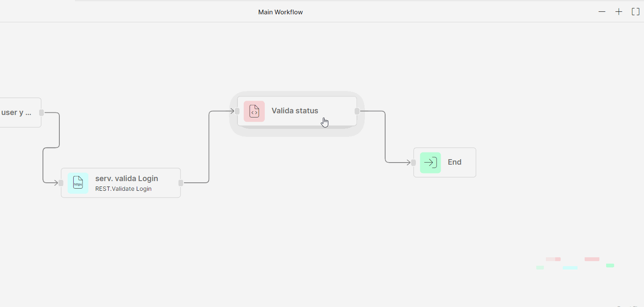
Task: Click the output port of serv. valida Login node
Action: coord(180,182)
